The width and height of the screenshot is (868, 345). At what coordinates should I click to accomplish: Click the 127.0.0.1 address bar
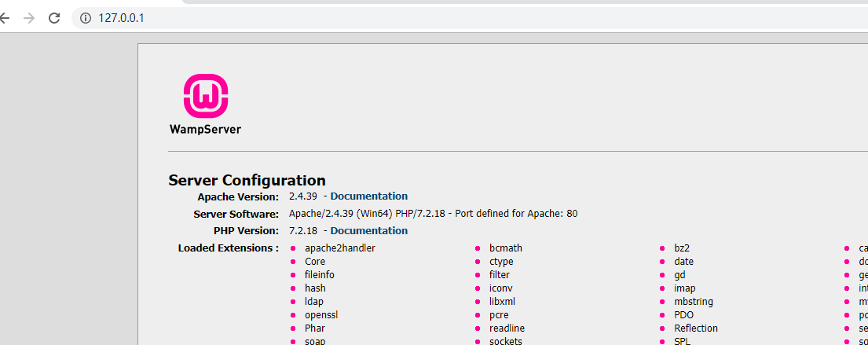[x=470, y=18]
